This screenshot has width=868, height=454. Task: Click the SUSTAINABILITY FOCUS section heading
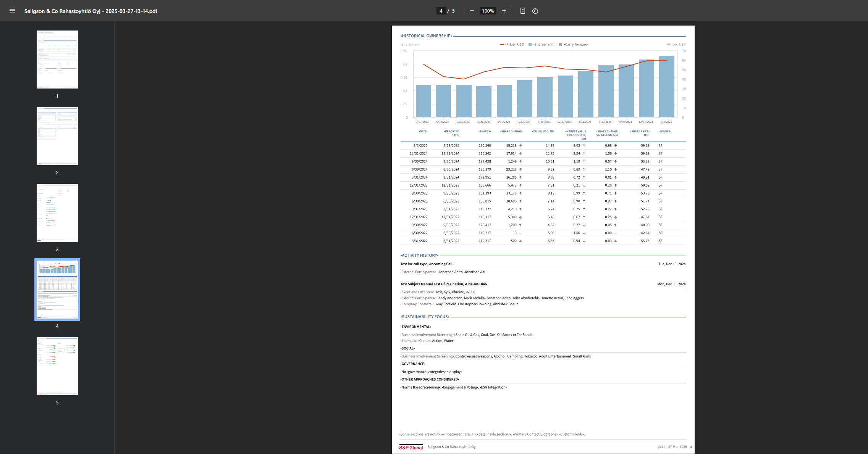[425, 317]
